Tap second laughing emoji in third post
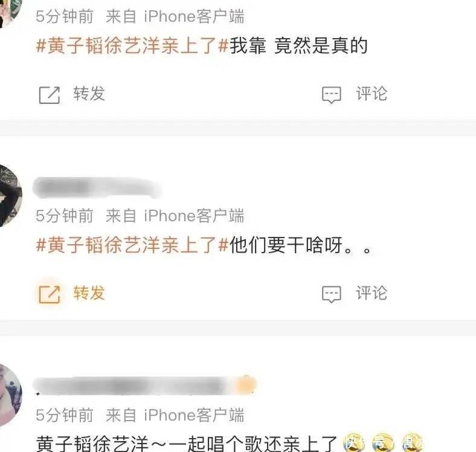Viewport: 476px width, 452px height. [382, 443]
